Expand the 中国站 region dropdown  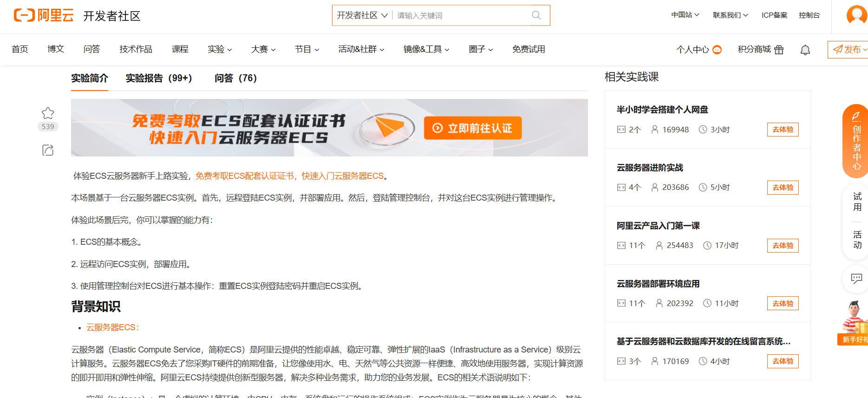pos(685,15)
